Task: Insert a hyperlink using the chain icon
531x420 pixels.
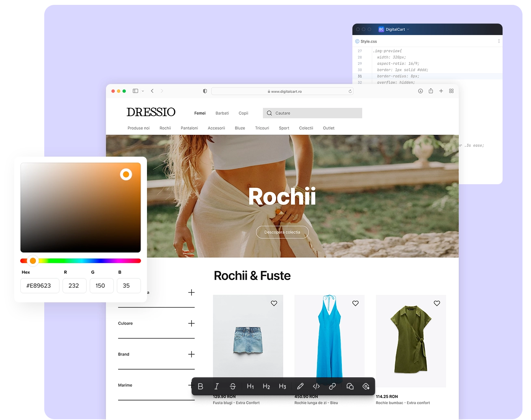Action: [332, 386]
